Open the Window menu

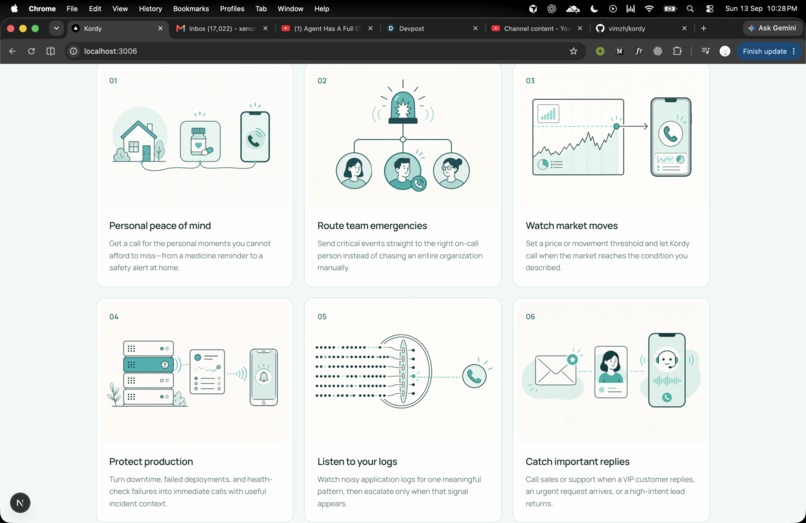pos(290,9)
